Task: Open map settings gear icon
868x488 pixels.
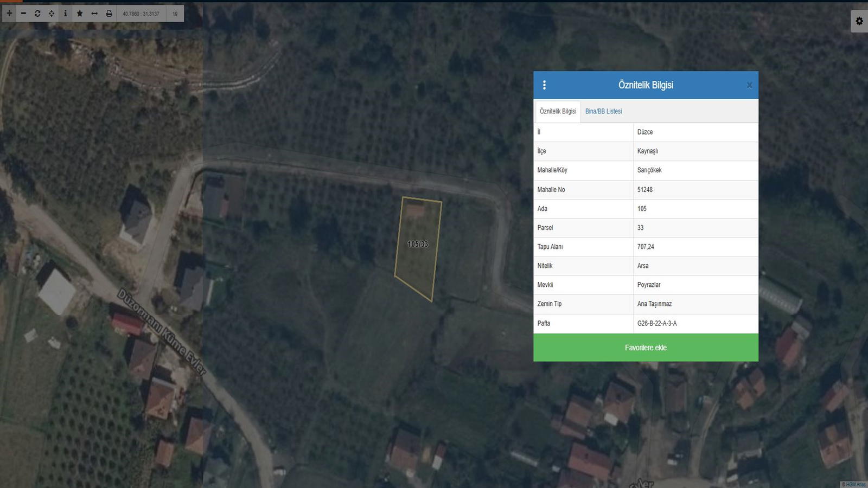Action: (859, 21)
